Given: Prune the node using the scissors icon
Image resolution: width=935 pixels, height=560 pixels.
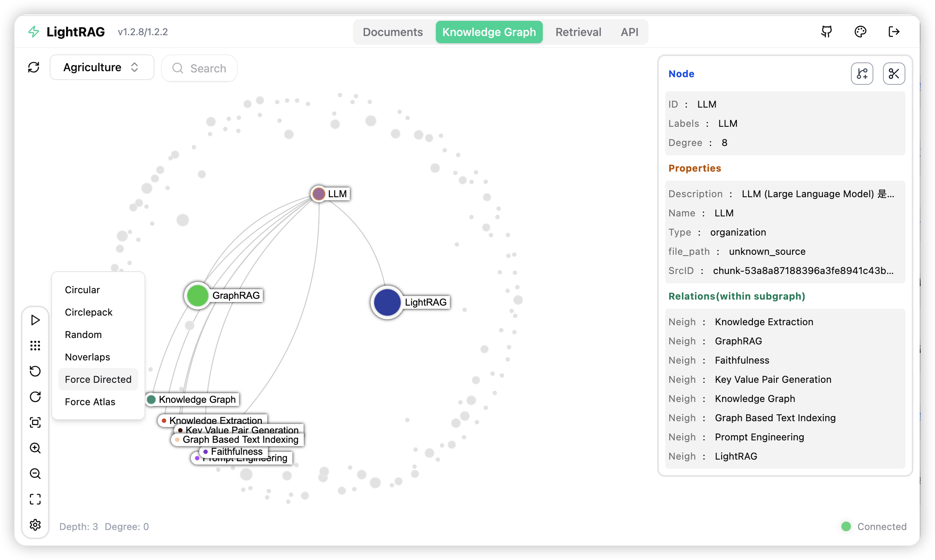Looking at the screenshot, I should (x=893, y=73).
